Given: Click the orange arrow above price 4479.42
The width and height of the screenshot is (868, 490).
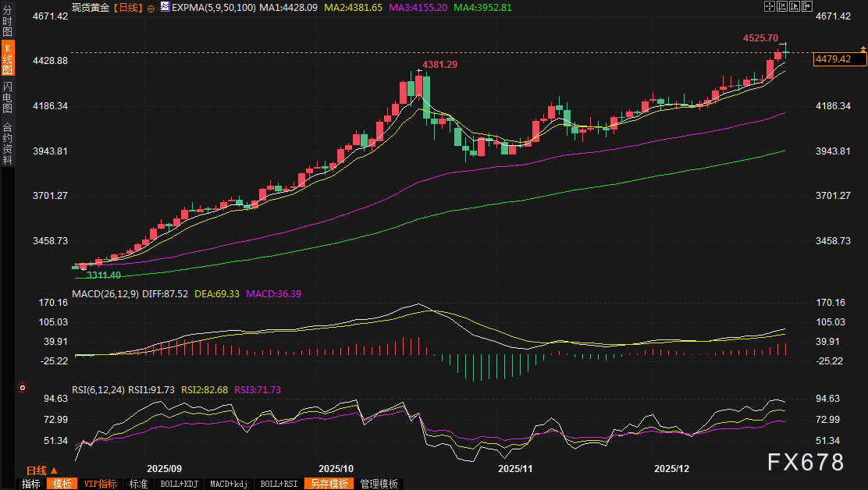Looking at the screenshot, I should pyautogui.click(x=863, y=49).
